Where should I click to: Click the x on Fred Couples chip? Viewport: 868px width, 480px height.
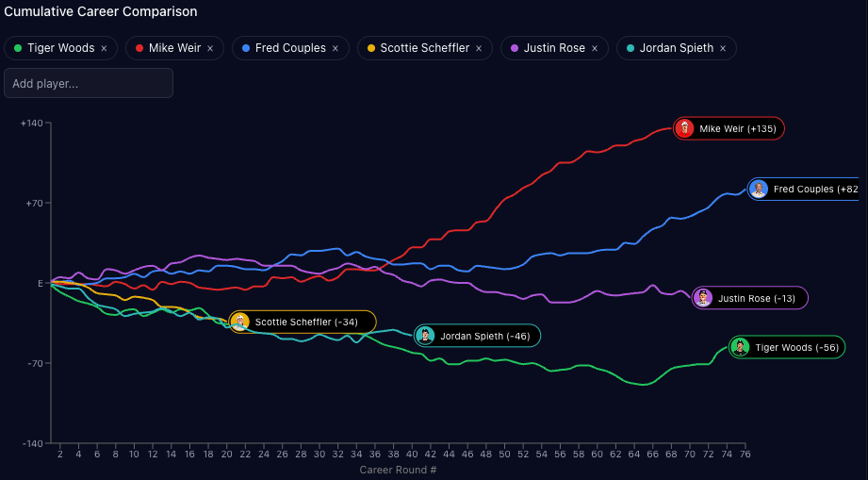coord(336,48)
